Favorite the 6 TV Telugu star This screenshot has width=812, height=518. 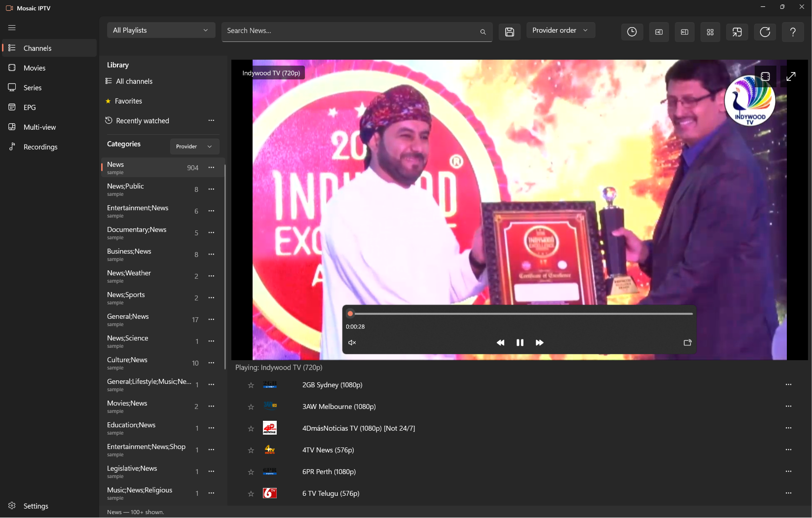(251, 494)
